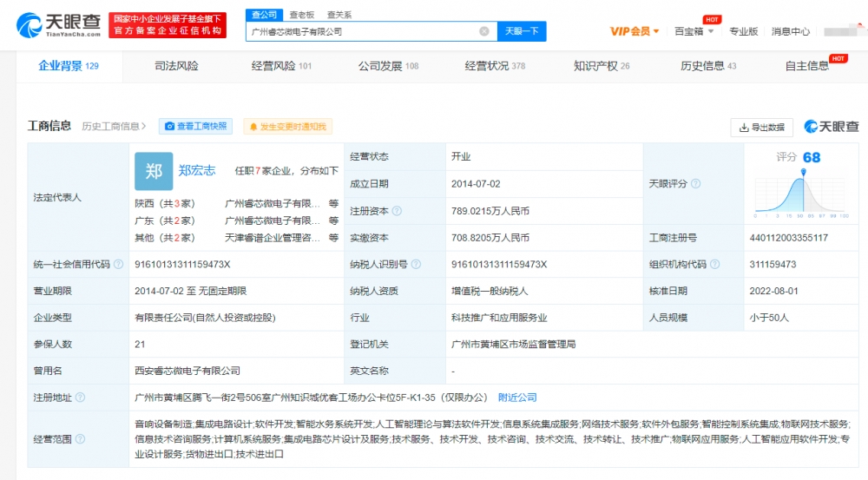
Task: Open 消息中心
Action: click(x=791, y=31)
